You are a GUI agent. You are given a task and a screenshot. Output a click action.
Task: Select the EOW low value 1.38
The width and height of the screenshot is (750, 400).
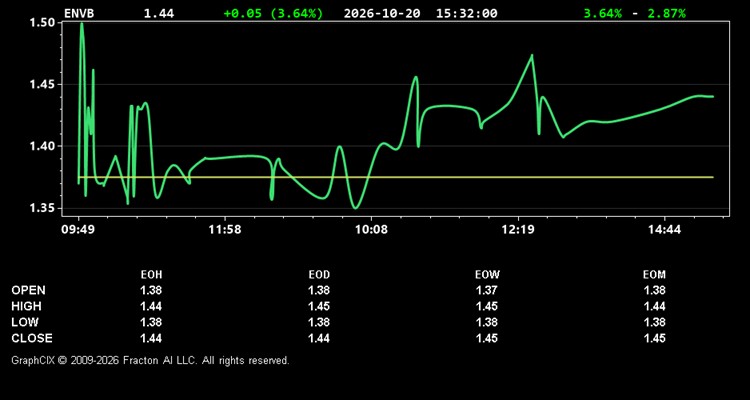[x=487, y=322]
